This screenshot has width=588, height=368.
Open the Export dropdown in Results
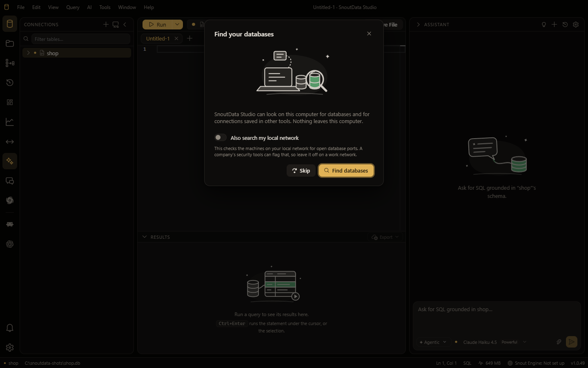(x=385, y=237)
